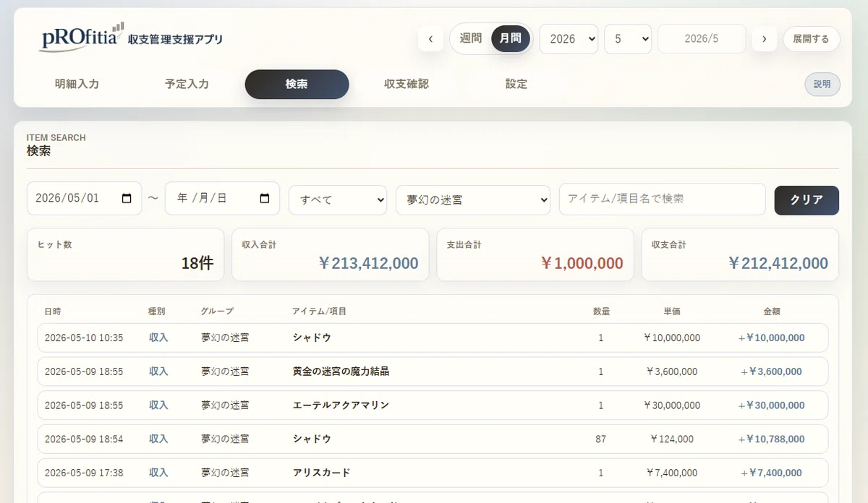Click amount +￥10,000,000
The width and height of the screenshot is (868, 503).
(772, 338)
